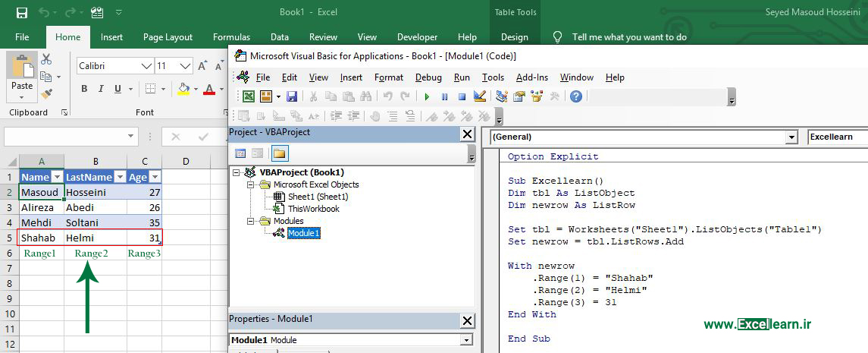Save the VBA project with floppy icon

pos(292,96)
